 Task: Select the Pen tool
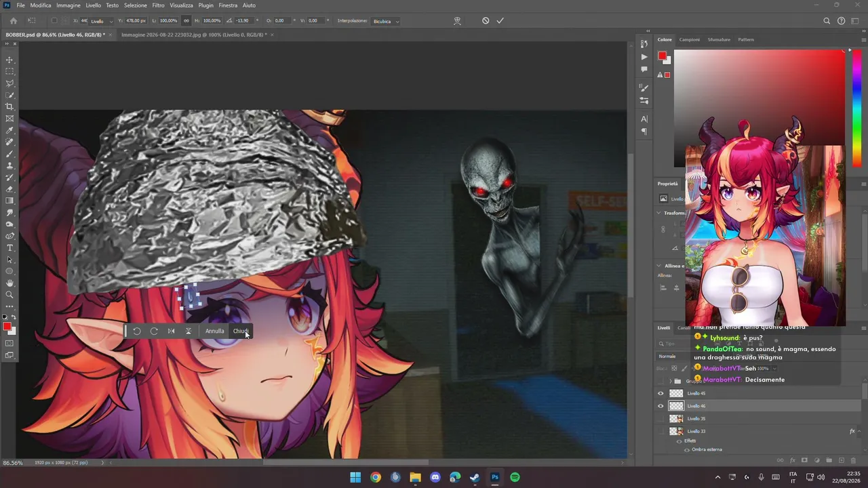[9, 236]
